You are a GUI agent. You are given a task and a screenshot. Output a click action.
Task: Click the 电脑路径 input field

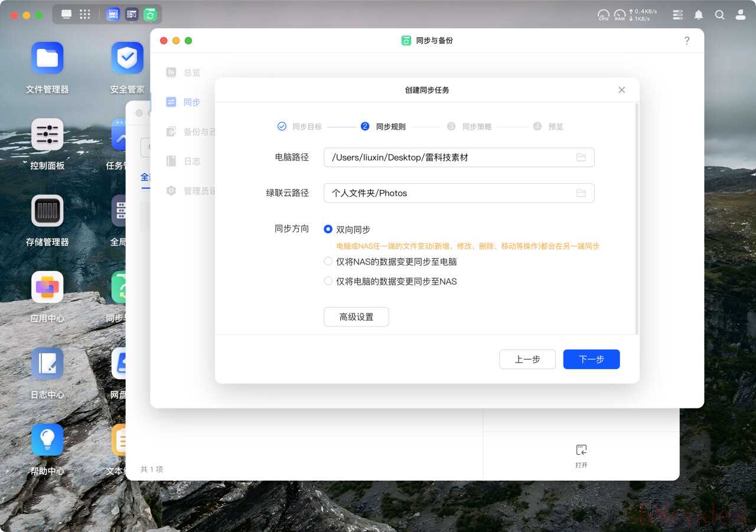pyautogui.click(x=449, y=158)
